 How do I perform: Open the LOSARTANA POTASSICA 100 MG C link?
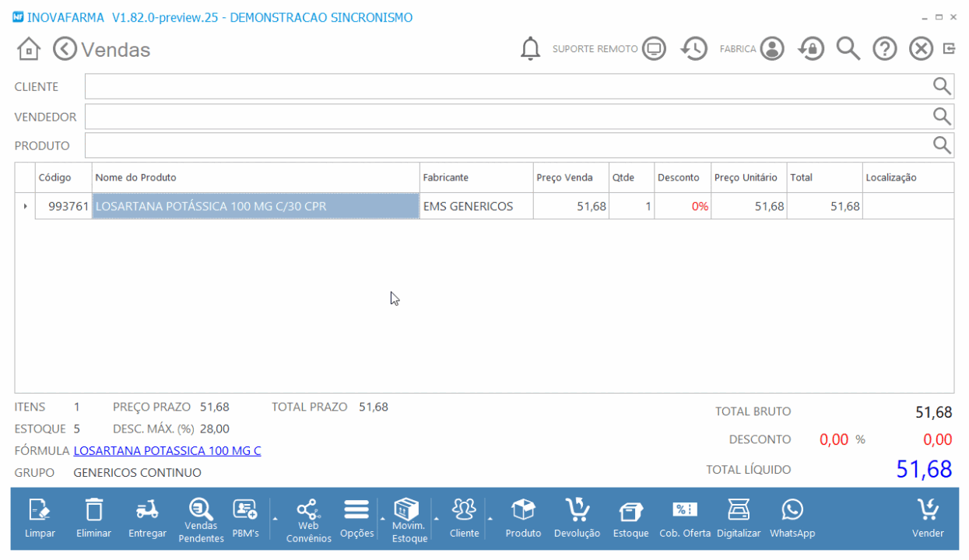point(167,450)
